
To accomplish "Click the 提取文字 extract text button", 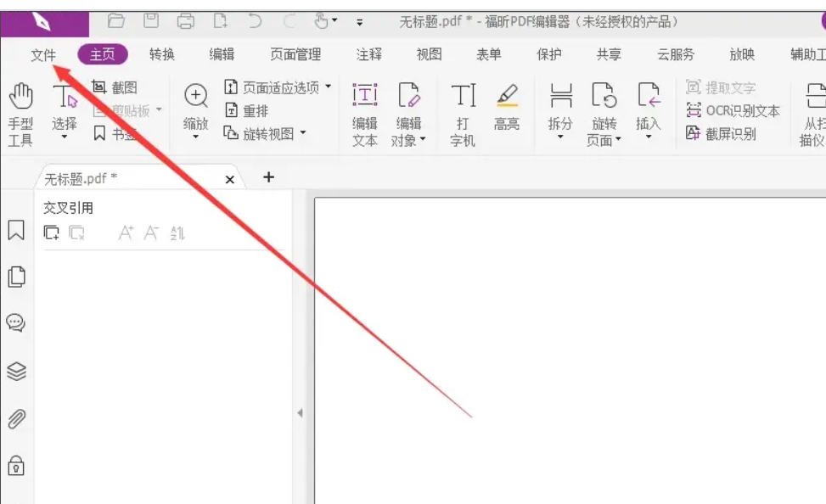I will pyautogui.click(x=721, y=87).
